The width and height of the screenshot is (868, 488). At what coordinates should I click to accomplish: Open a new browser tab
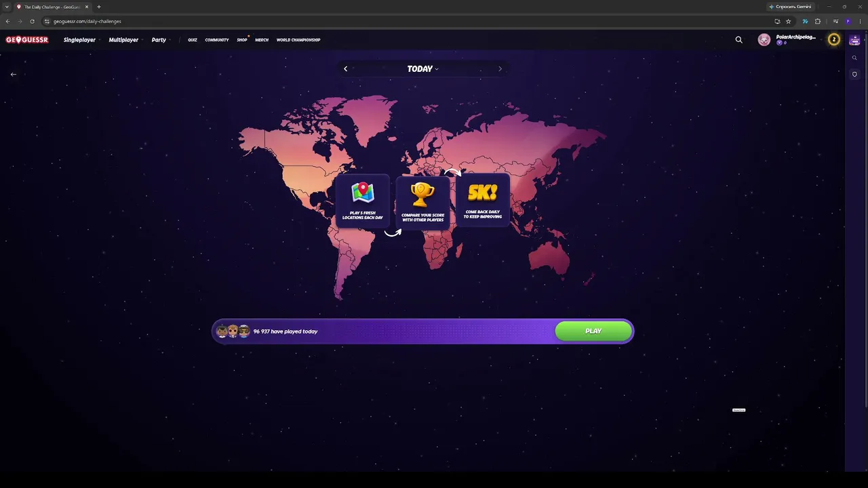99,7
